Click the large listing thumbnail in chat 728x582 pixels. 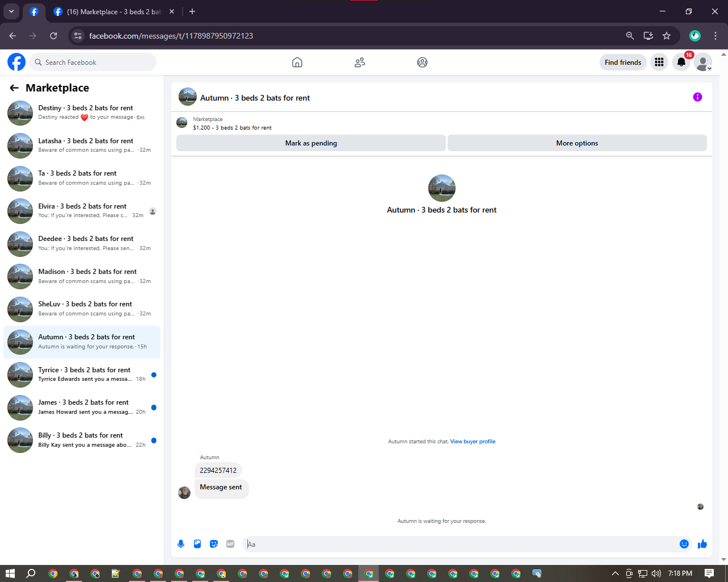(x=442, y=188)
